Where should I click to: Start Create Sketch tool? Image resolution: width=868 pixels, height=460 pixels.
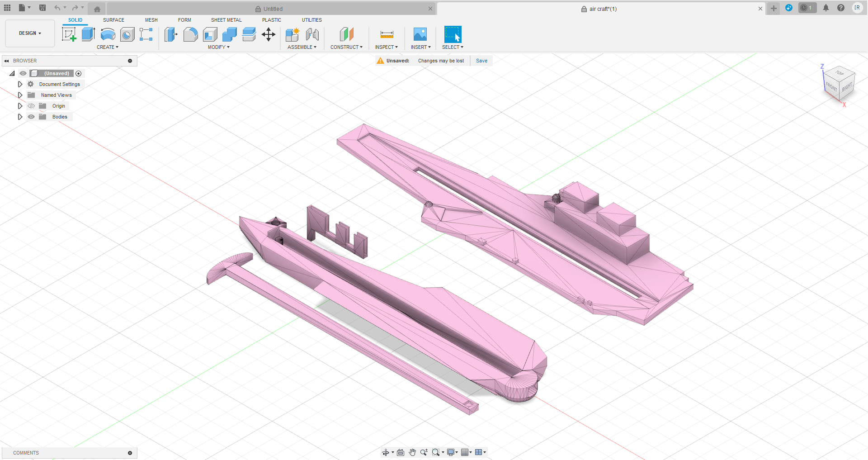[x=69, y=34]
